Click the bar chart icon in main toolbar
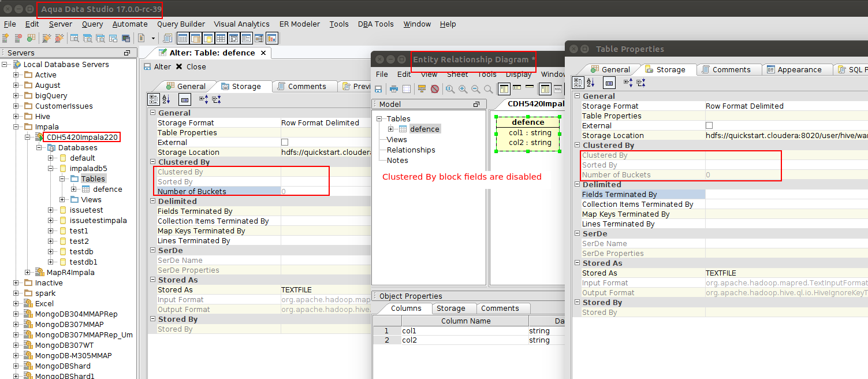The width and height of the screenshot is (868, 379). point(271,38)
